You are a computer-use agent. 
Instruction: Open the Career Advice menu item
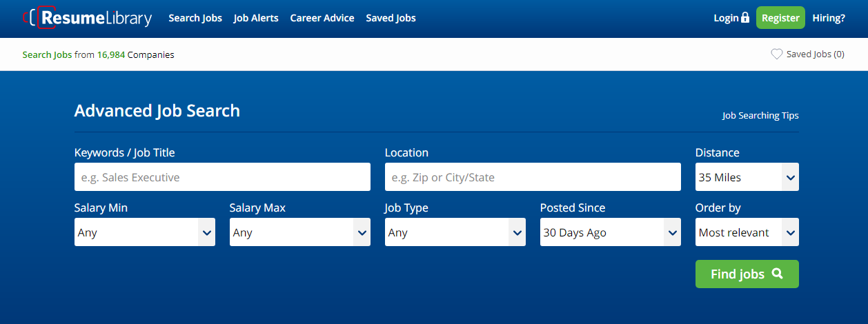(322, 18)
